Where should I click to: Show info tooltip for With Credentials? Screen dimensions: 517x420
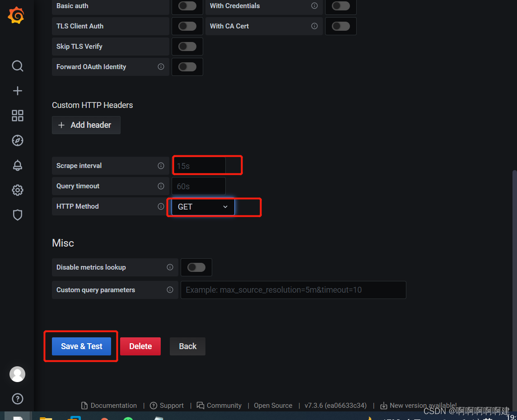[x=315, y=5]
